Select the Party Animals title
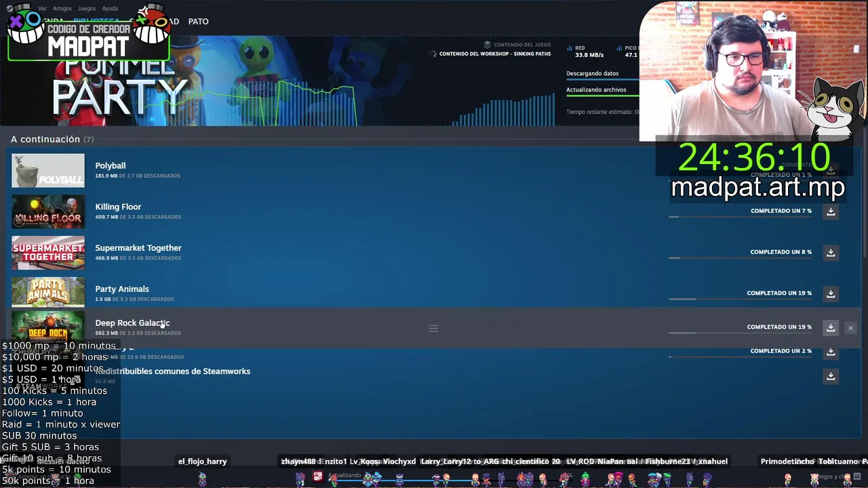Screen dimensions: 868x488 tap(122, 289)
